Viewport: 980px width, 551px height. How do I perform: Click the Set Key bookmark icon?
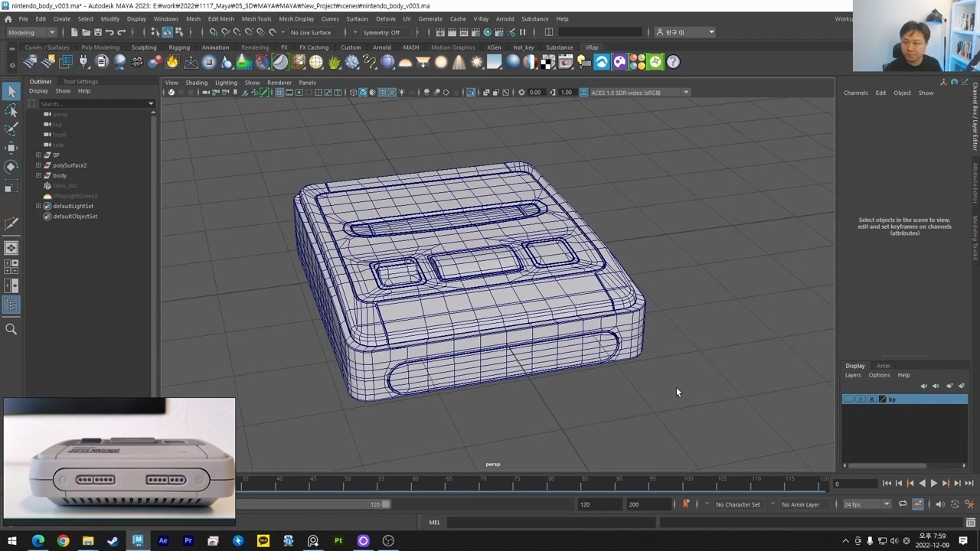point(685,504)
